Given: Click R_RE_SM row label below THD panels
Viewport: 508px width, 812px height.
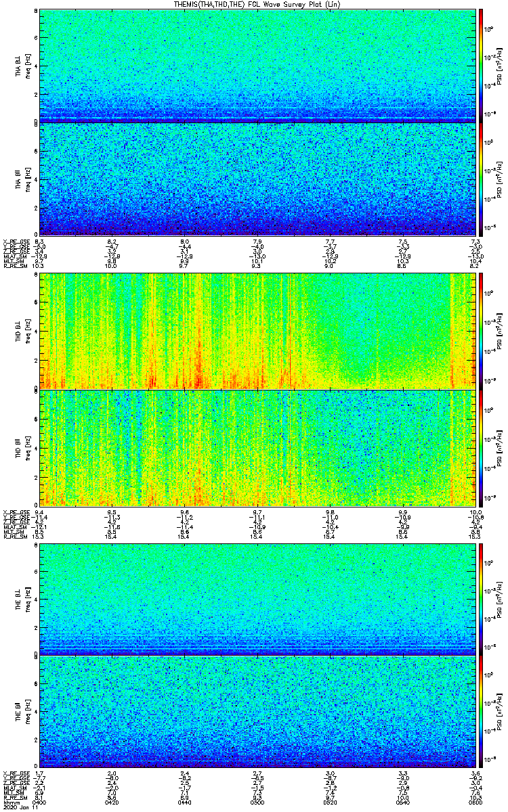Looking at the screenshot, I should (14, 537).
